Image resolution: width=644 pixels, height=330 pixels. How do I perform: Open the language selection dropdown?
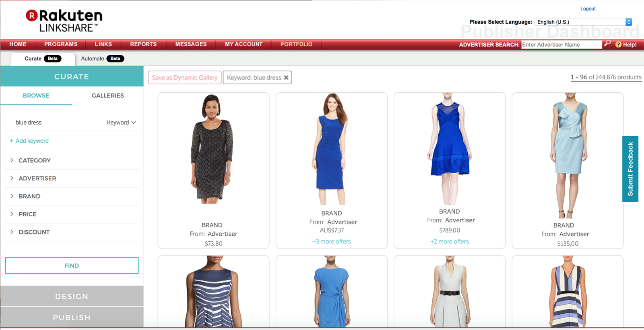click(629, 22)
